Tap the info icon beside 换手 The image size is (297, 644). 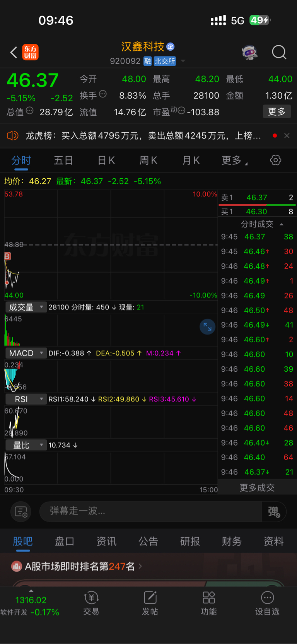click(x=103, y=94)
